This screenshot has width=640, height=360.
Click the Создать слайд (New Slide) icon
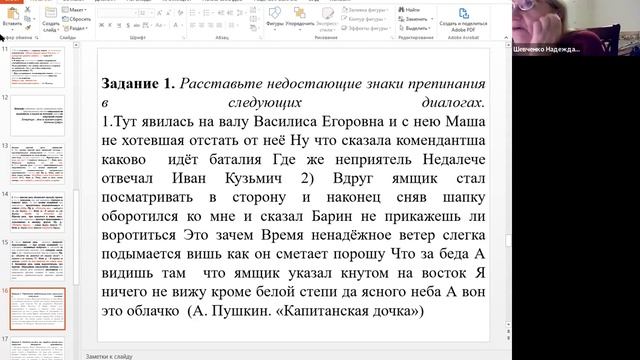(51, 13)
